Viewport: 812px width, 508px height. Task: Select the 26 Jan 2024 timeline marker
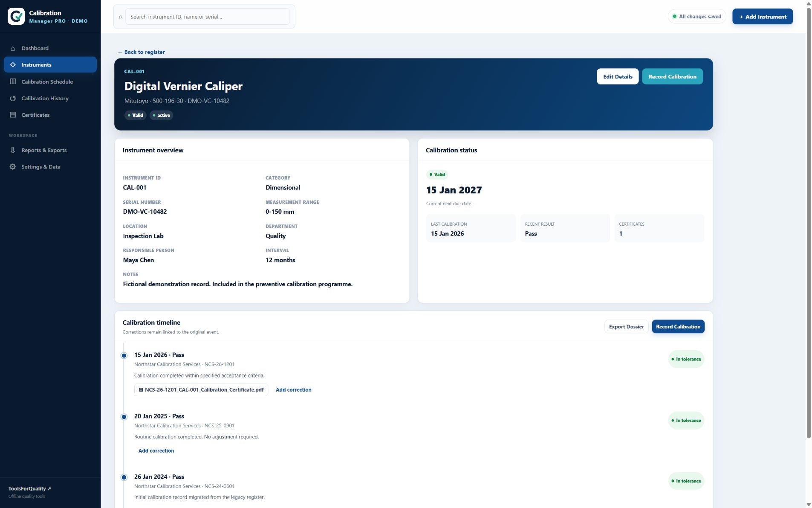point(124,477)
